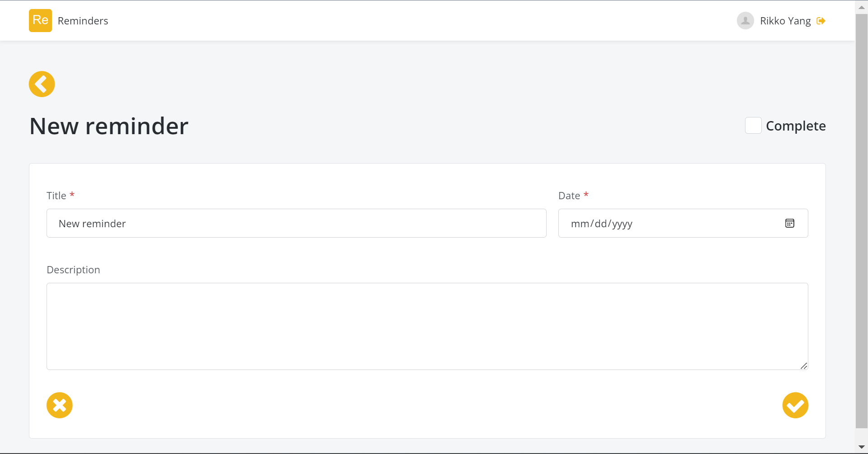Click inside the Description text area
Viewport: 868px width, 454px height.
pyautogui.click(x=427, y=326)
